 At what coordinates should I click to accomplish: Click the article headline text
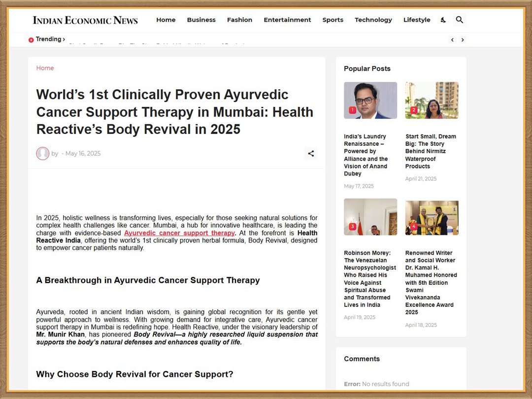(x=175, y=112)
